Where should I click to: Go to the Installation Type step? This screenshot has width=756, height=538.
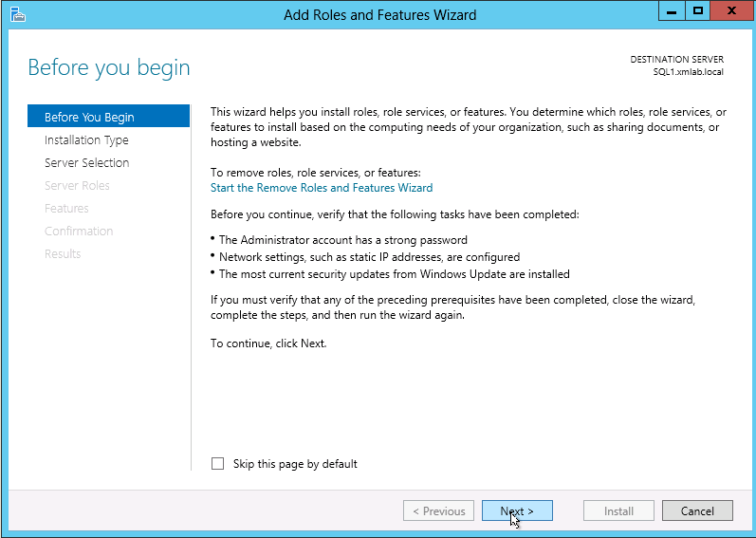point(86,140)
